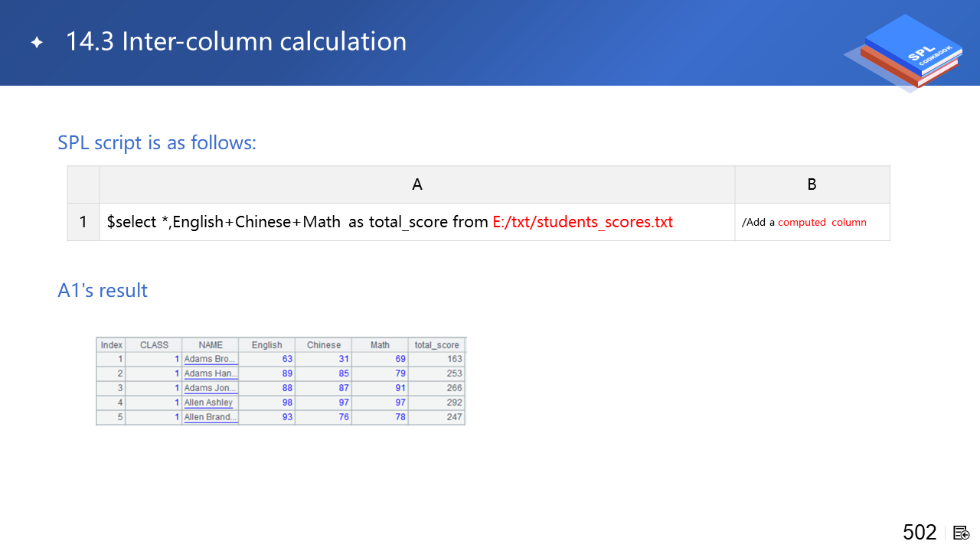Click the red students_scores.txt file path
The height and width of the screenshot is (551, 980).
(x=583, y=222)
